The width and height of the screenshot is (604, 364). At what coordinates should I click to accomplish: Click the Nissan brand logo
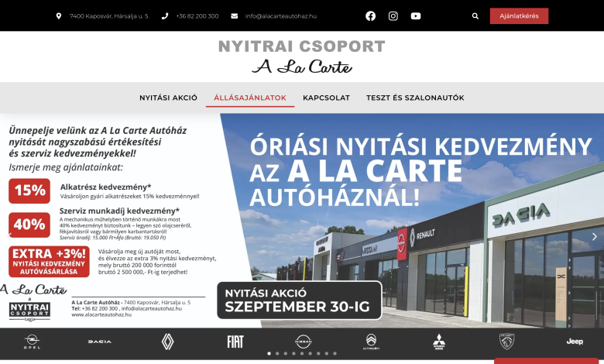point(304,341)
